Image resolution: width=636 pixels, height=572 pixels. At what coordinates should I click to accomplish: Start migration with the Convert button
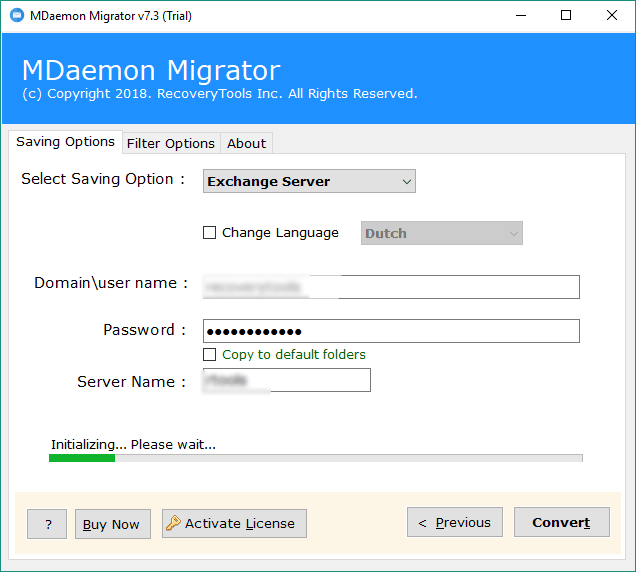point(562,522)
